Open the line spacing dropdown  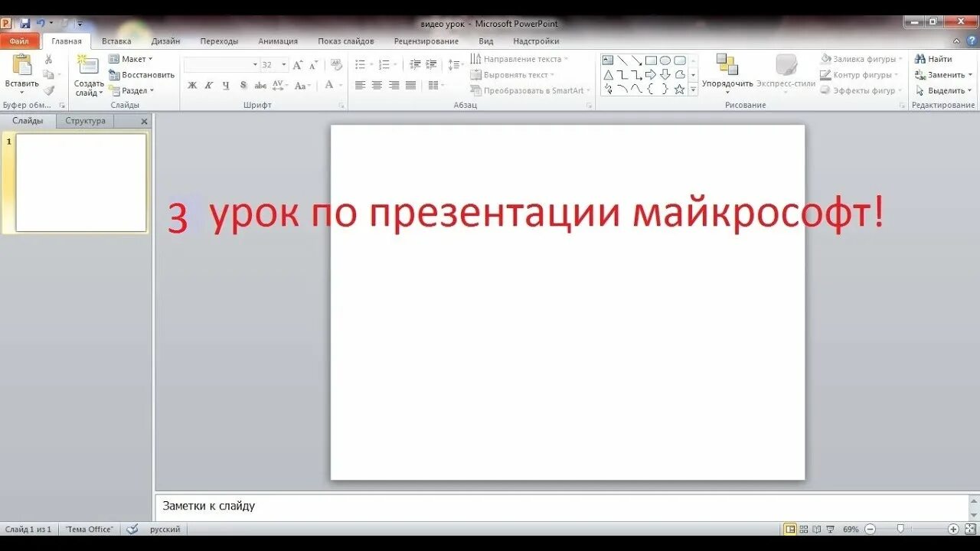pos(456,65)
